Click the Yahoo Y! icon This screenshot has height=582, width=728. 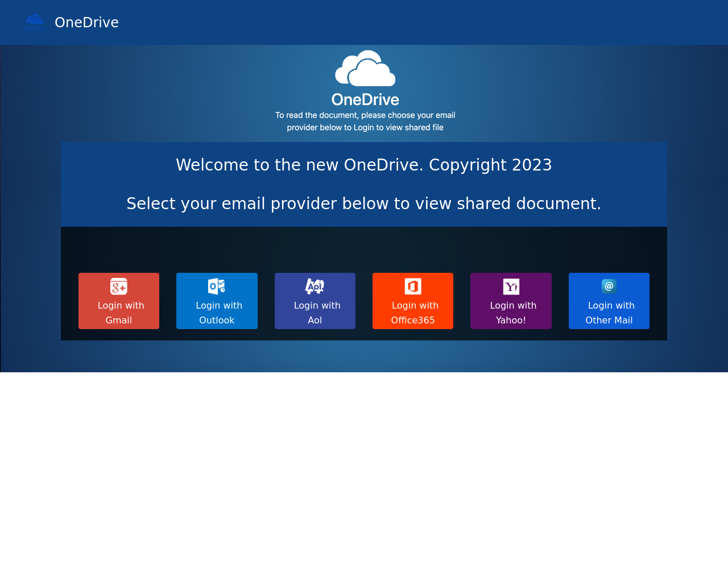click(511, 286)
